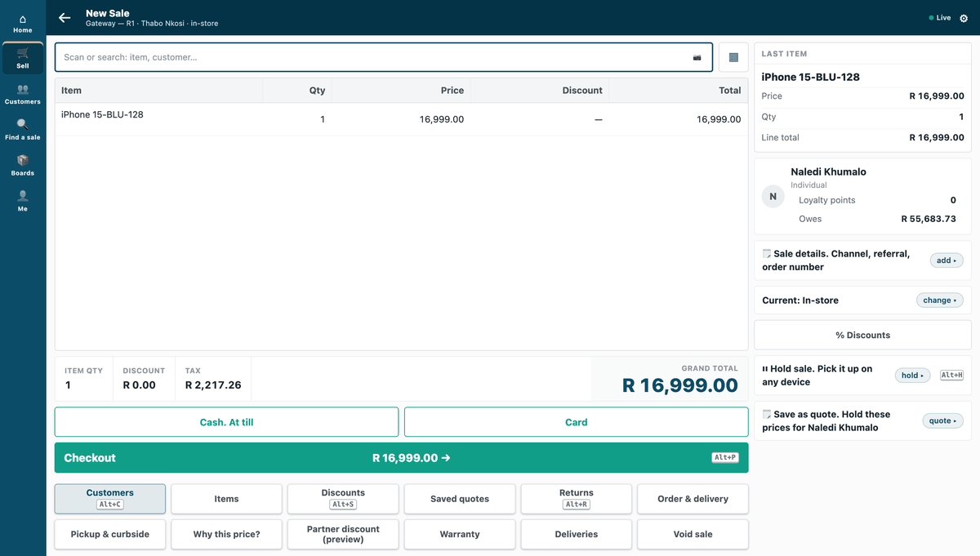Open the Warranty tile
This screenshot has width=980, height=556.
coord(460,534)
